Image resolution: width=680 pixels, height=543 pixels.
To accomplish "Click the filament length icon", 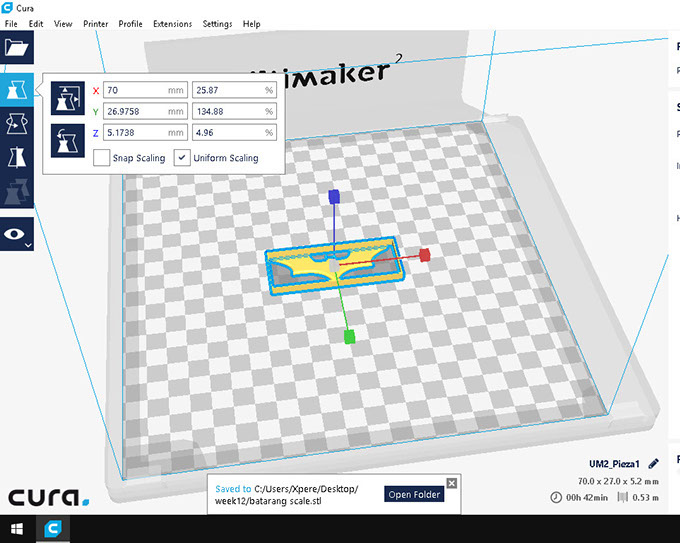I will (622, 497).
